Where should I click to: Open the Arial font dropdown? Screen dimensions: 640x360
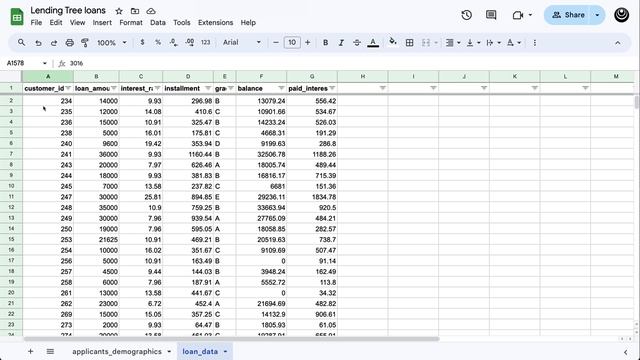click(242, 42)
